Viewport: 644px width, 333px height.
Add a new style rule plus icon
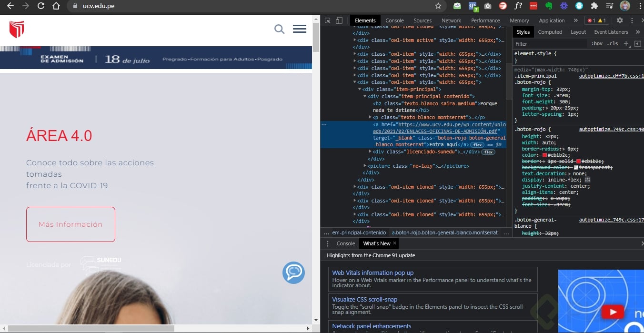626,43
